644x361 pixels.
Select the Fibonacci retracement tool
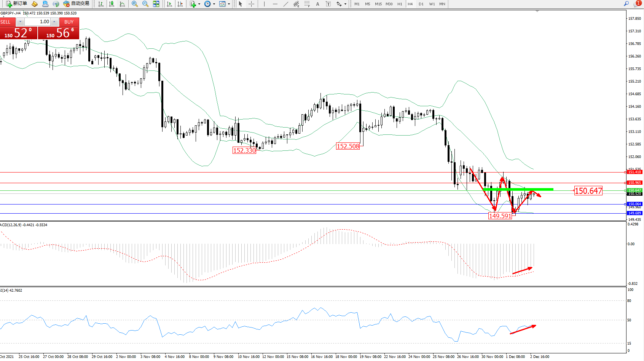307,4
